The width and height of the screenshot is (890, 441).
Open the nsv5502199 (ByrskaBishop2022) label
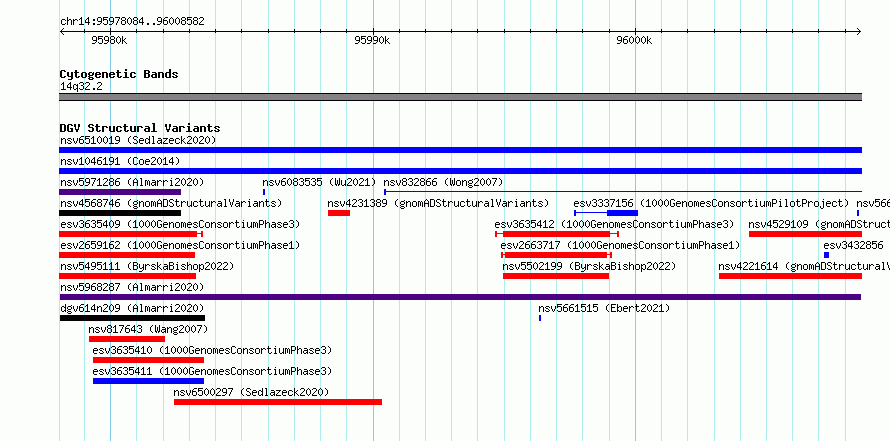(x=589, y=266)
